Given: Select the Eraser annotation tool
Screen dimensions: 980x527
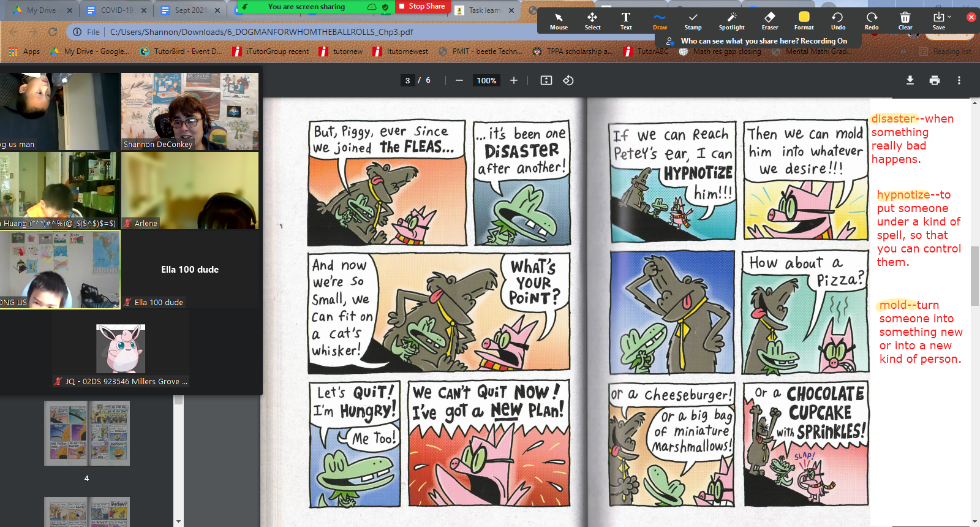Looking at the screenshot, I should click(770, 21).
